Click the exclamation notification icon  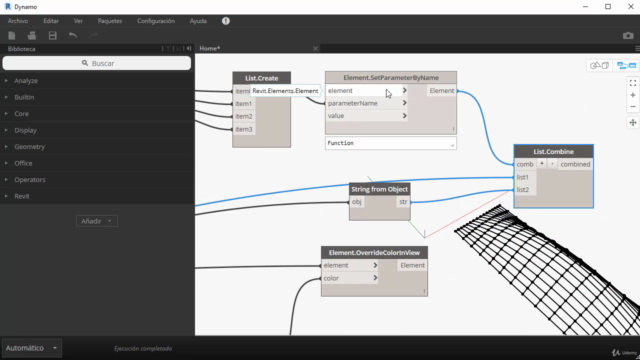tap(226, 21)
